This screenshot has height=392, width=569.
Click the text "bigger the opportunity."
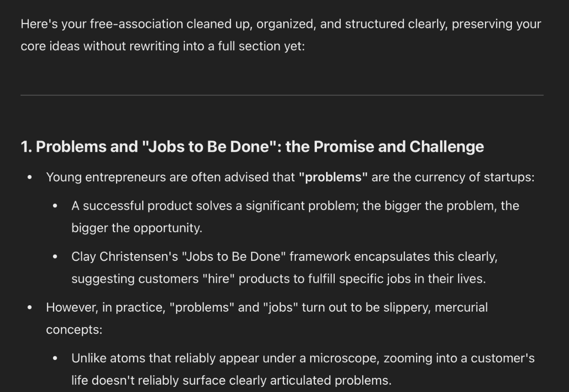point(137,228)
